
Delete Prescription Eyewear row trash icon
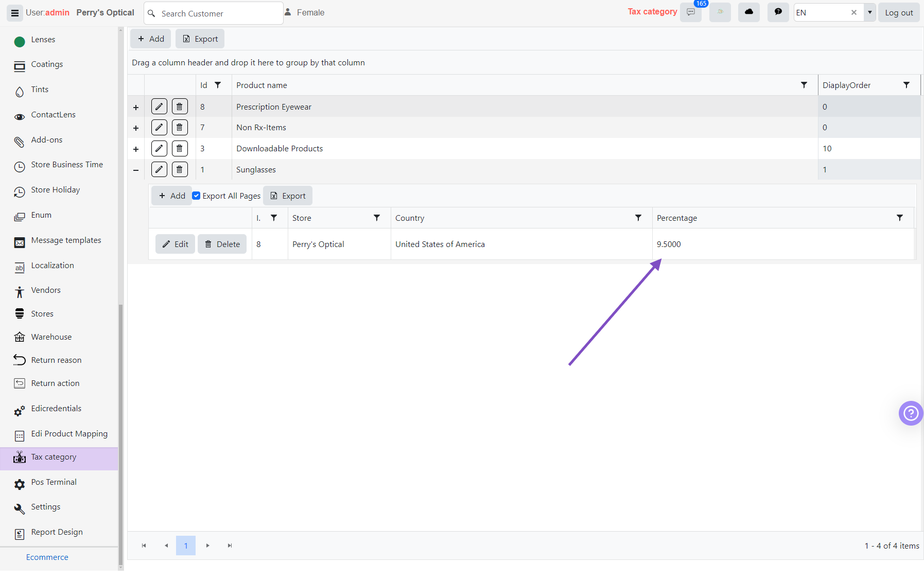[x=180, y=107]
